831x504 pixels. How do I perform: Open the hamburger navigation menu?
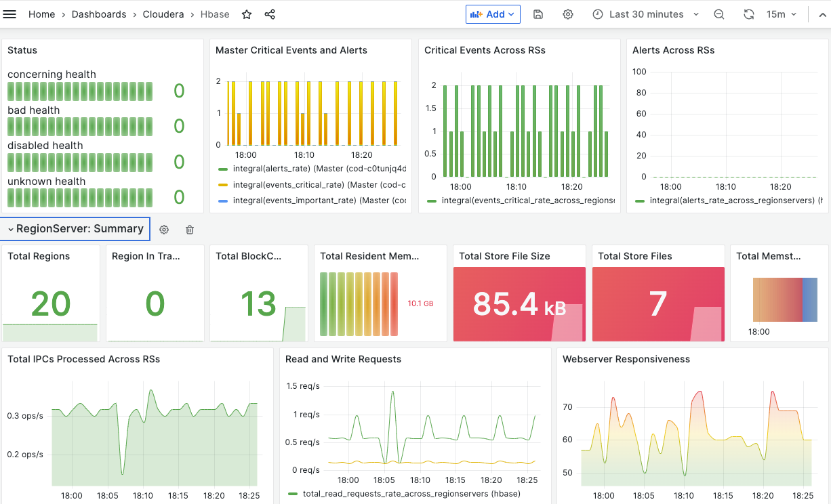(x=10, y=14)
